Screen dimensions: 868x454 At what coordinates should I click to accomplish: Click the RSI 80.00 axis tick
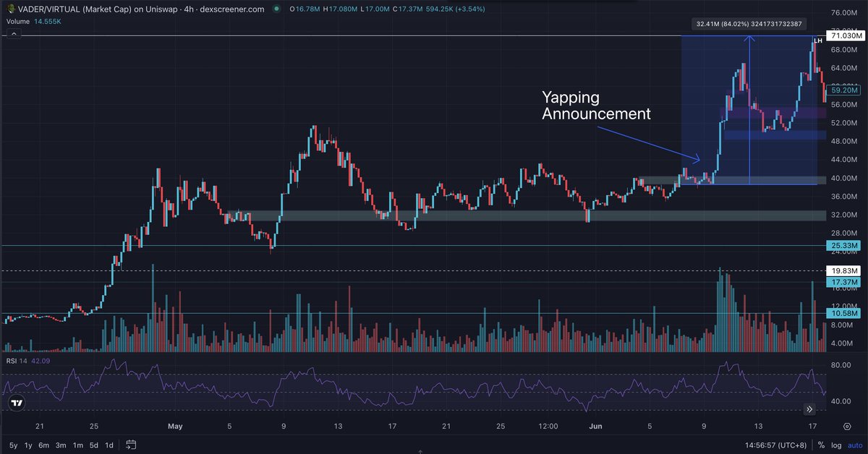(x=840, y=366)
